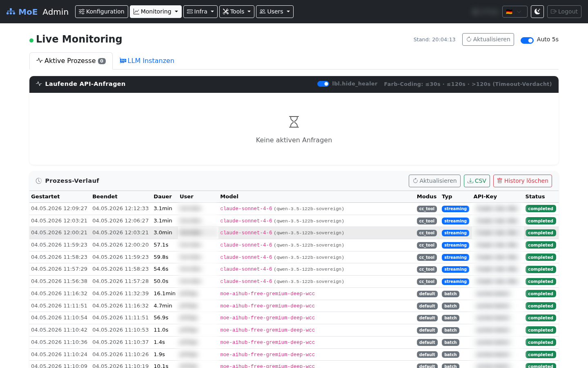
Task: Click the top Aktualisieren refresh button
Action: coord(488,39)
